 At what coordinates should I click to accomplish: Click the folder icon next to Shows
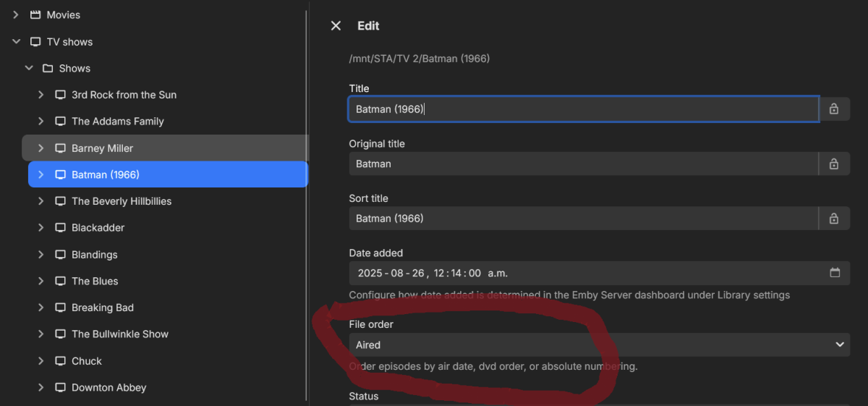point(48,68)
